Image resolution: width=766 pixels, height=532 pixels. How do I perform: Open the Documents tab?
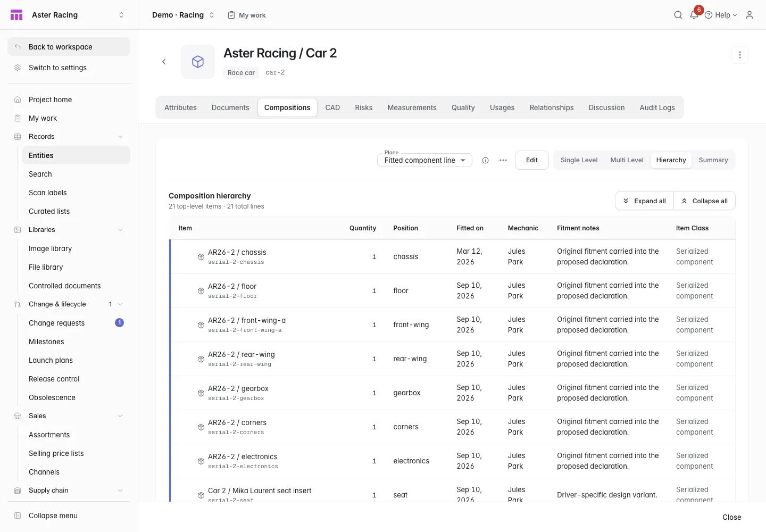[230, 107]
